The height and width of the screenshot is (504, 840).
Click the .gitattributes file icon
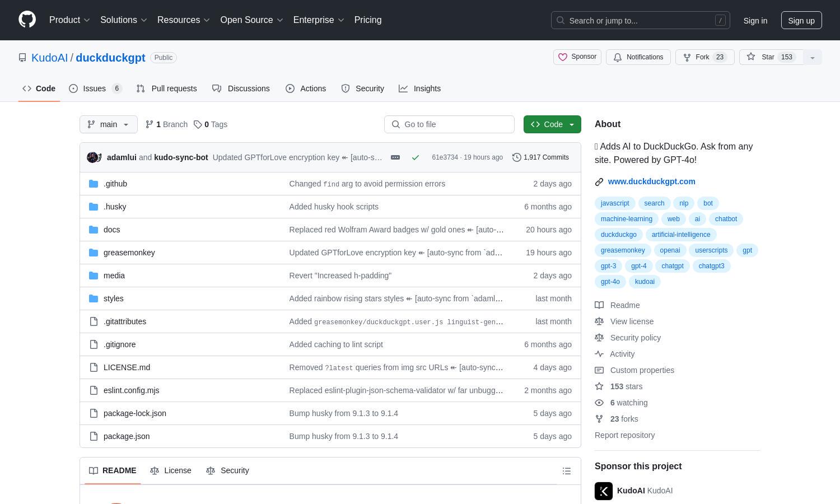coord(94,321)
